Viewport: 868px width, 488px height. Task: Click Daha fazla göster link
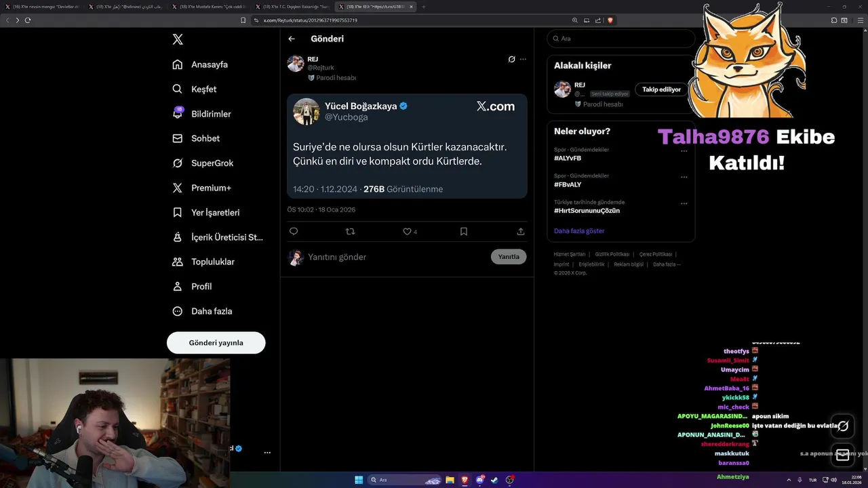click(x=579, y=231)
